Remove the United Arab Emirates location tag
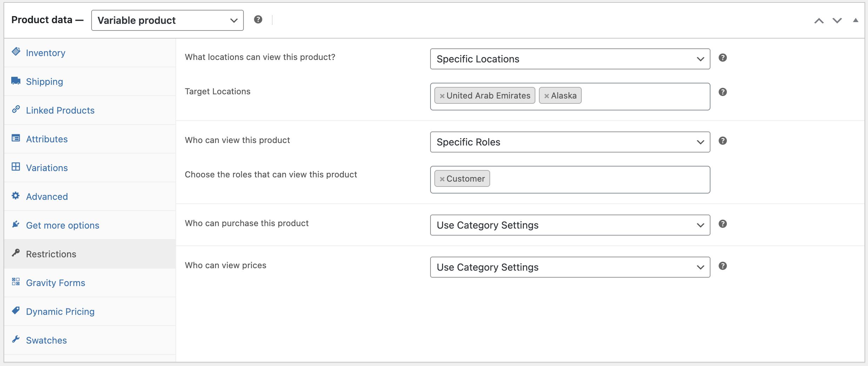This screenshot has width=868, height=366. pyautogui.click(x=442, y=95)
